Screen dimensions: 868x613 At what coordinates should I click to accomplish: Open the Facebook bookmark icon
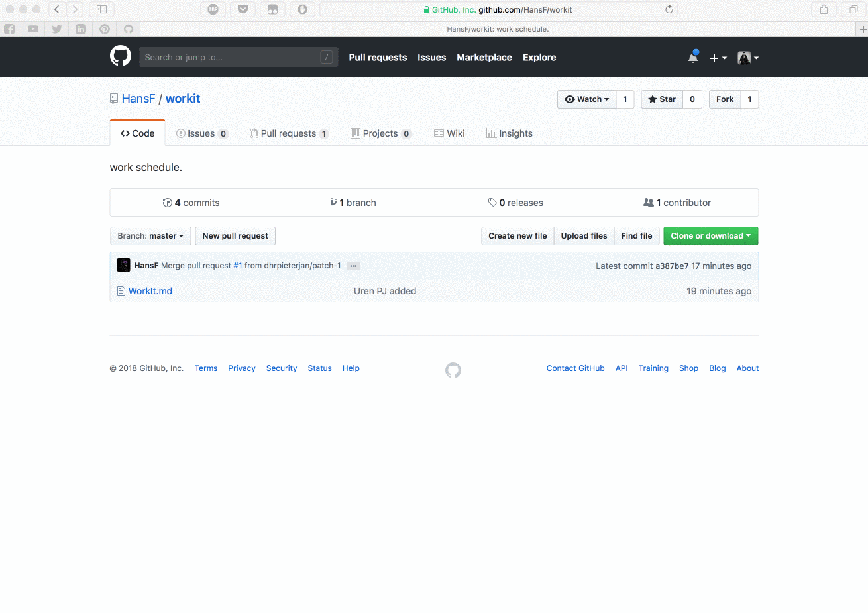point(9,29)
